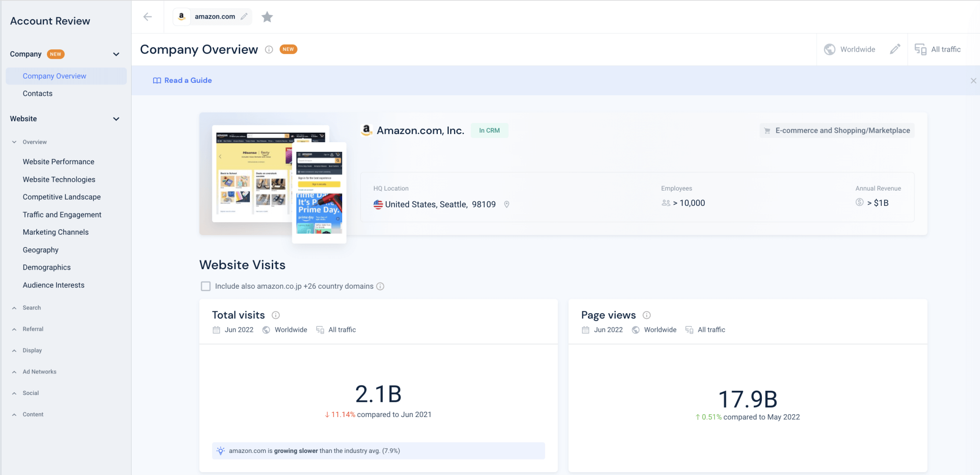
Task: Click the All traffic filter button
Action: tap(938, 49)
